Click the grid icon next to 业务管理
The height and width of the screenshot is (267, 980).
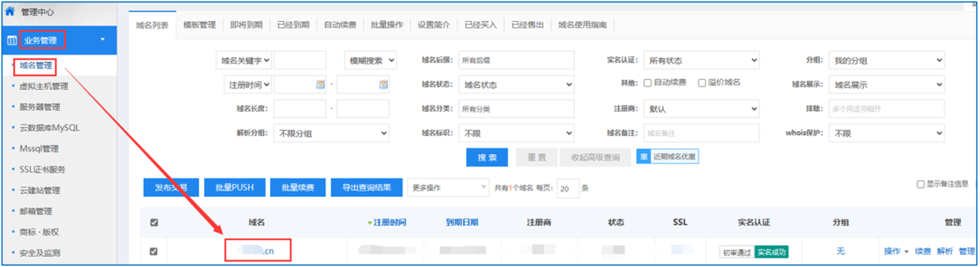coord(12,40)
